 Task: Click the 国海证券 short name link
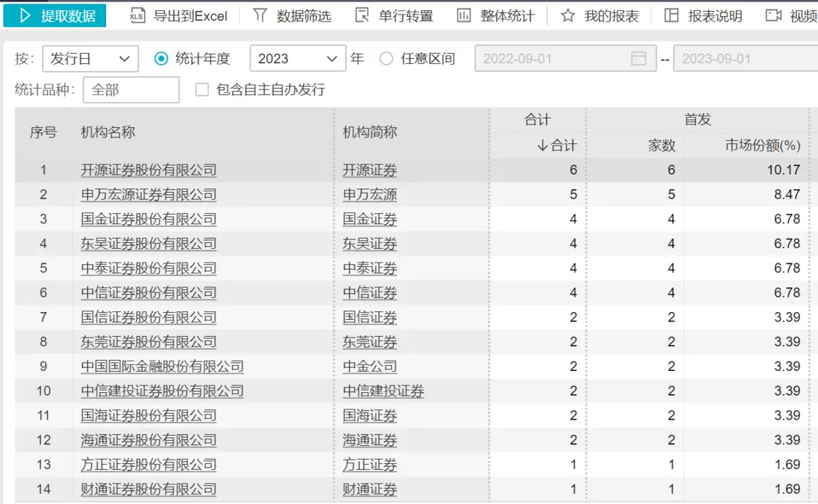370,415
